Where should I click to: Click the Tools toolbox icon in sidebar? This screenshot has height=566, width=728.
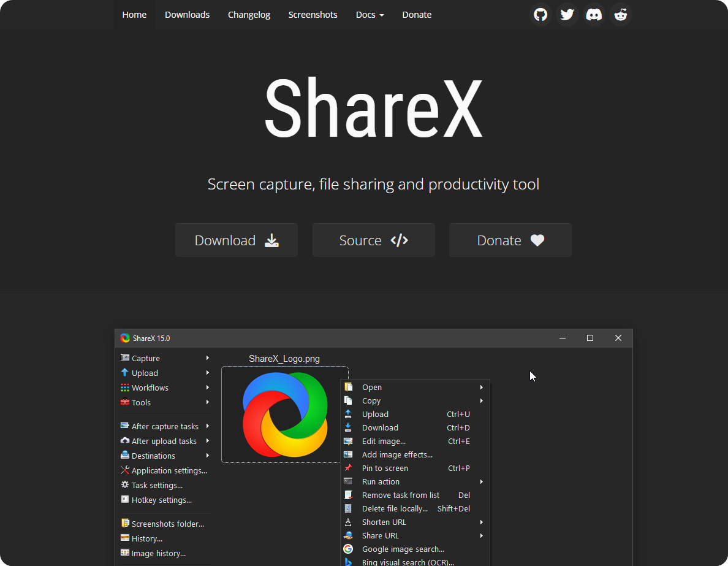click(x=125, y=402)
